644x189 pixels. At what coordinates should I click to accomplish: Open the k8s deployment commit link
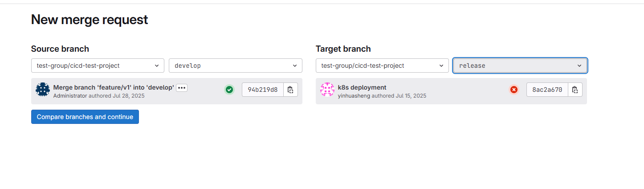click(362, 87)
